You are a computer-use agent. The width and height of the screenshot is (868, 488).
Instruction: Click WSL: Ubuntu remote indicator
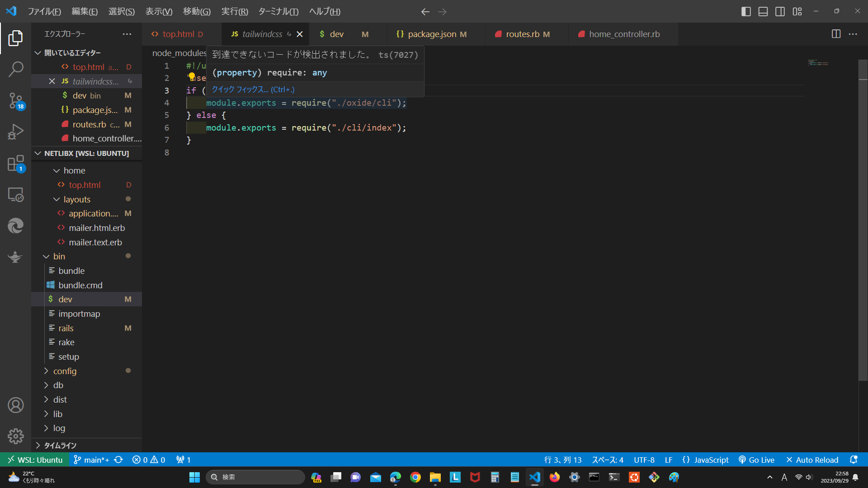[x=35, y=460]
